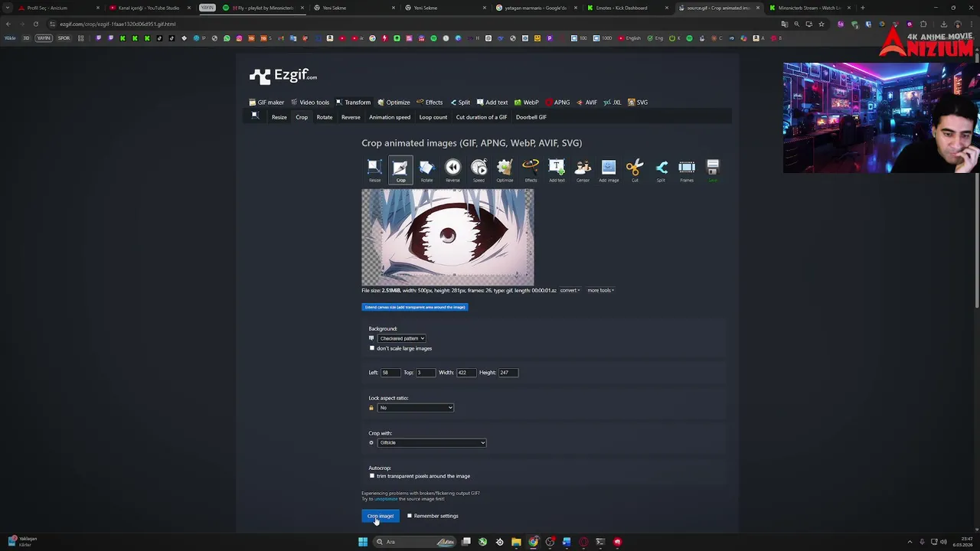
Task: Switch to Resize submenu tab
Action: click(279, 117)
